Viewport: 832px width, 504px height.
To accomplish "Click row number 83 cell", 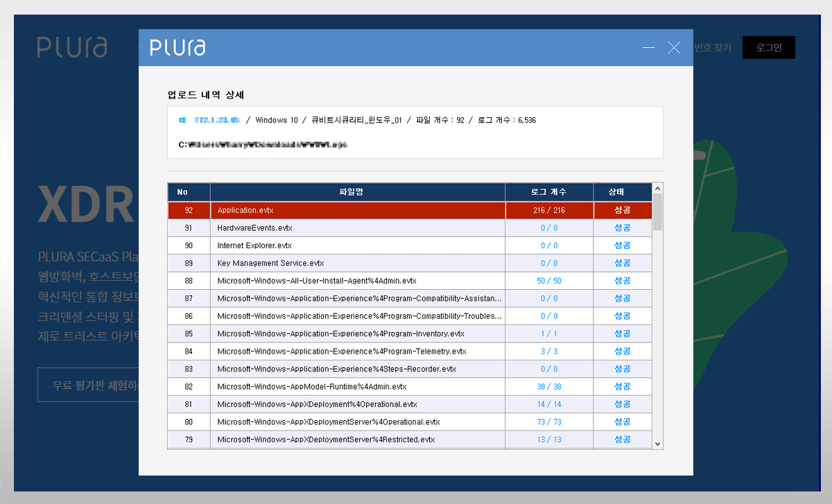I will click(x=189, y=369).
